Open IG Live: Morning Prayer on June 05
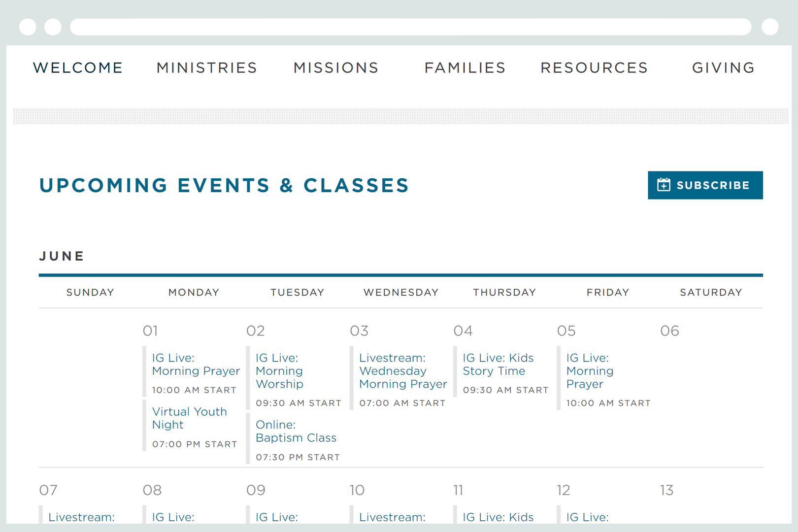This screenshot has width=798, height=532. click(590, 371)
